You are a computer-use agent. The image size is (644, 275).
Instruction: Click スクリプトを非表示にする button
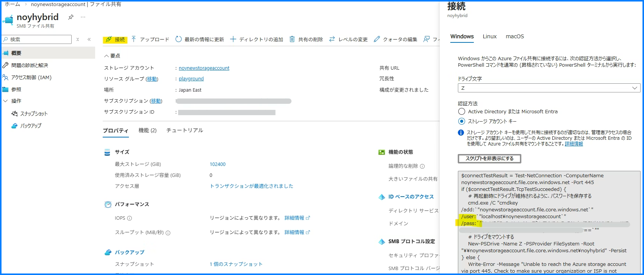tap(489, 158)
